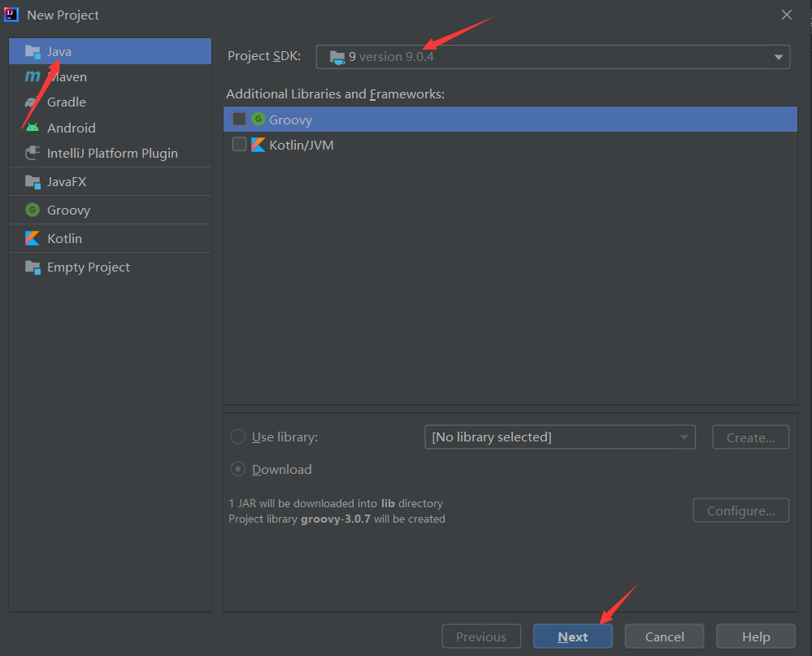This screenshot has height=656, width=812.
Task: Enable the Kotlin/JVM framework checkbox
Action: click(239, 144)
